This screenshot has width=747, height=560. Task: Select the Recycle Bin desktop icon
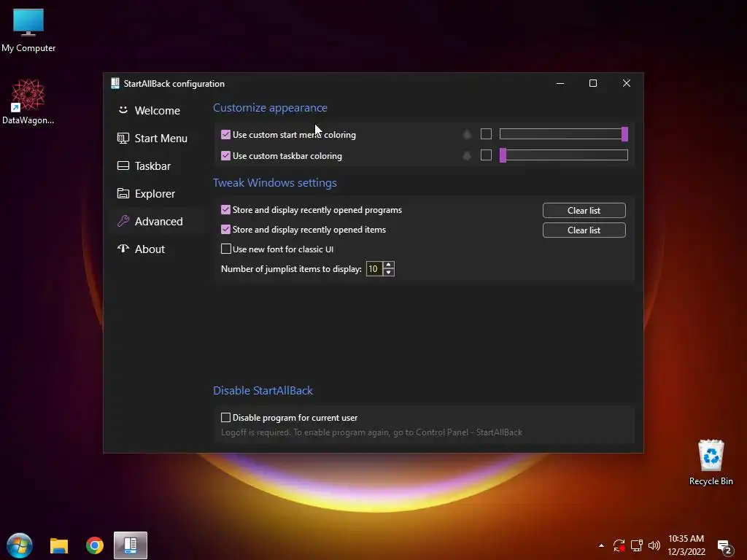point(711,462)
